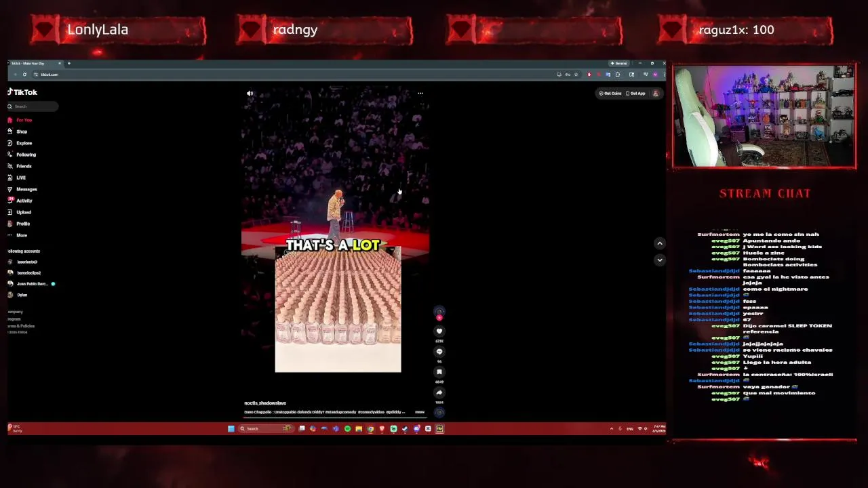Click the Get Coins button
The image size is (868, 488).
(x=610, y=94)
